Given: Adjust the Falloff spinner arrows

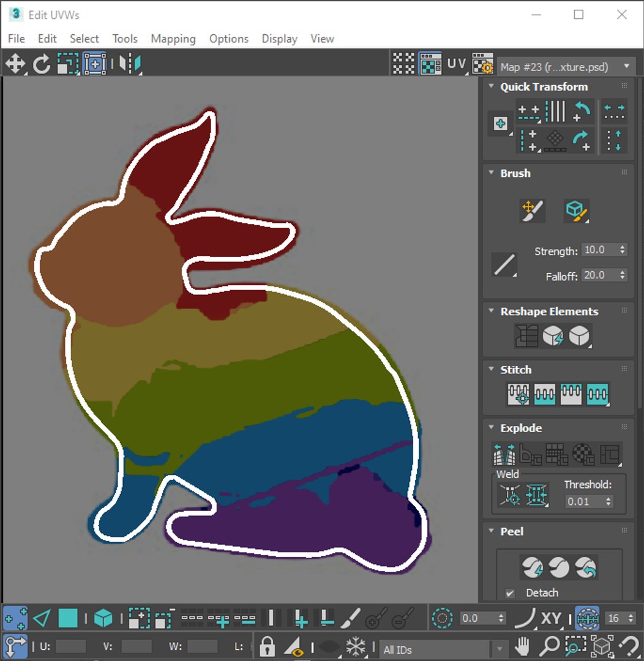Looking at the screenshot, I should coord(623,275).
